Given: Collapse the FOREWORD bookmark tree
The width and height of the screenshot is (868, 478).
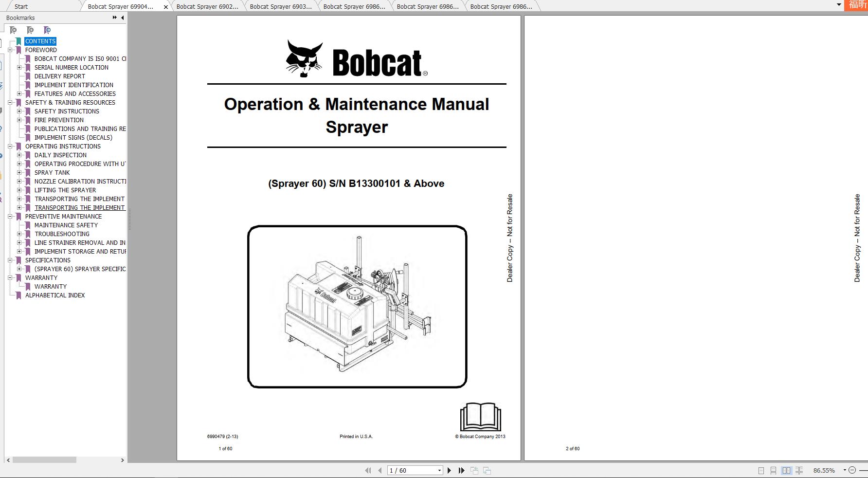Looking at the screenshot, I should coord(11,50).
